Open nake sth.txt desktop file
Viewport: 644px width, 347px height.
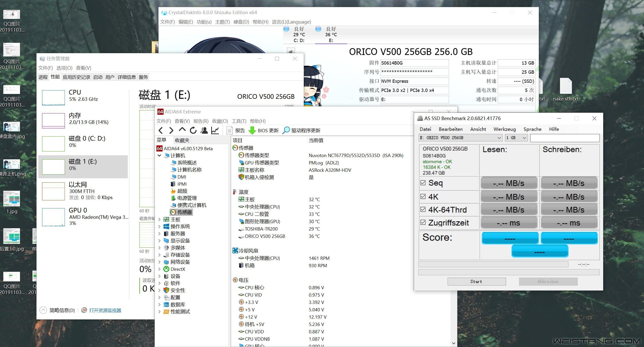pyautogui.click(x=565, y=90)
